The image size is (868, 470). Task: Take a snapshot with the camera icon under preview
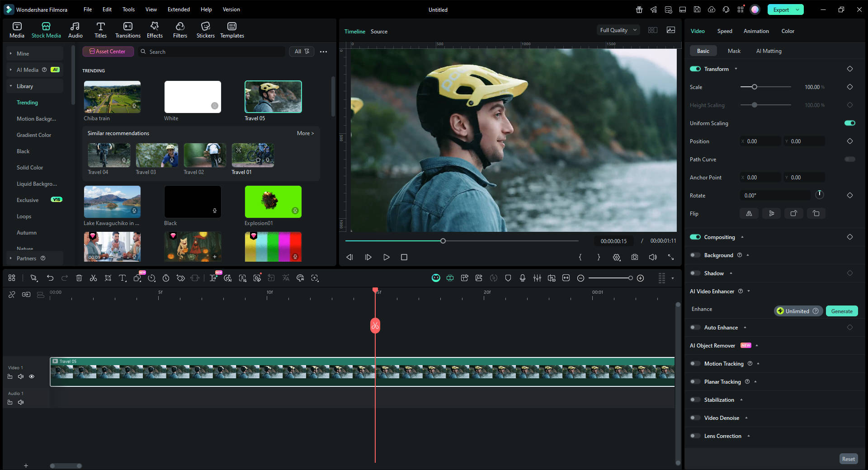[x=634, y=257]
